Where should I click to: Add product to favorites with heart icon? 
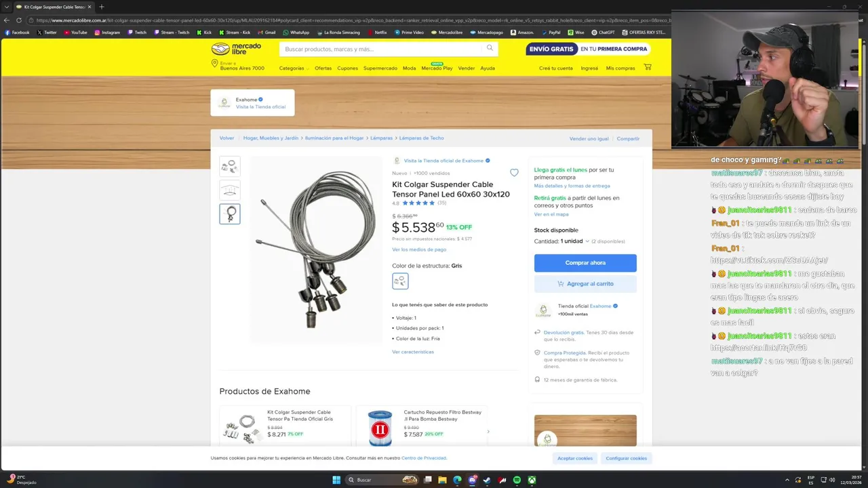[x=514, y=173]
